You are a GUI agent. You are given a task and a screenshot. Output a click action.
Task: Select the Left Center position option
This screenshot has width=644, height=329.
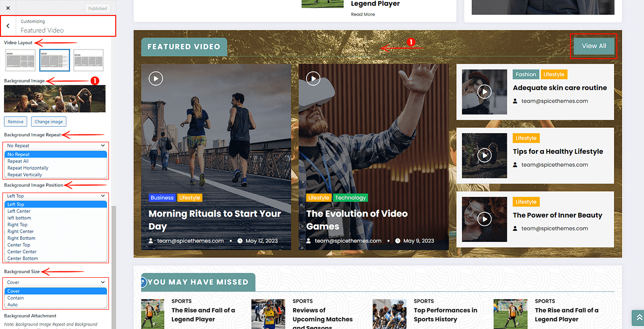[x=56, y=211]
